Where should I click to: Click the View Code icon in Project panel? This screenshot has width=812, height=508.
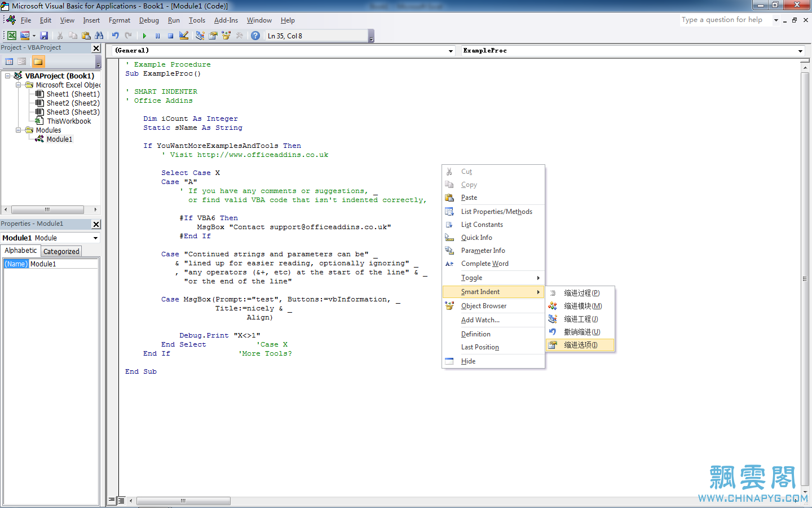coord(9,62)
